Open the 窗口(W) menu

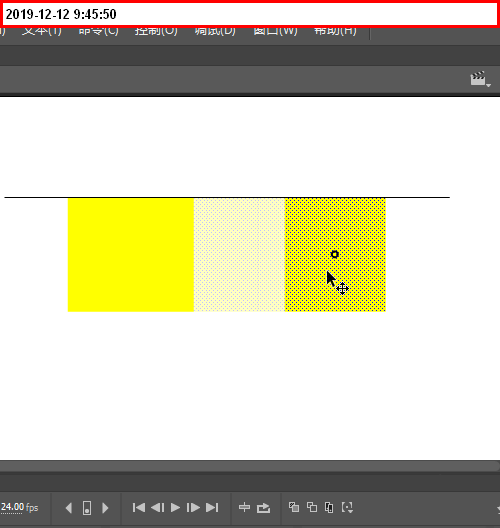275,31
